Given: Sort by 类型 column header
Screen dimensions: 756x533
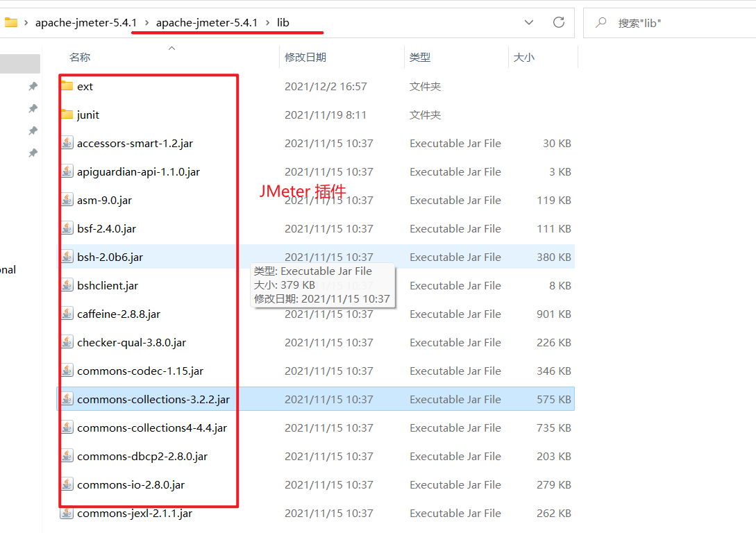Looking at the screenshot, I should coord(420,58).
